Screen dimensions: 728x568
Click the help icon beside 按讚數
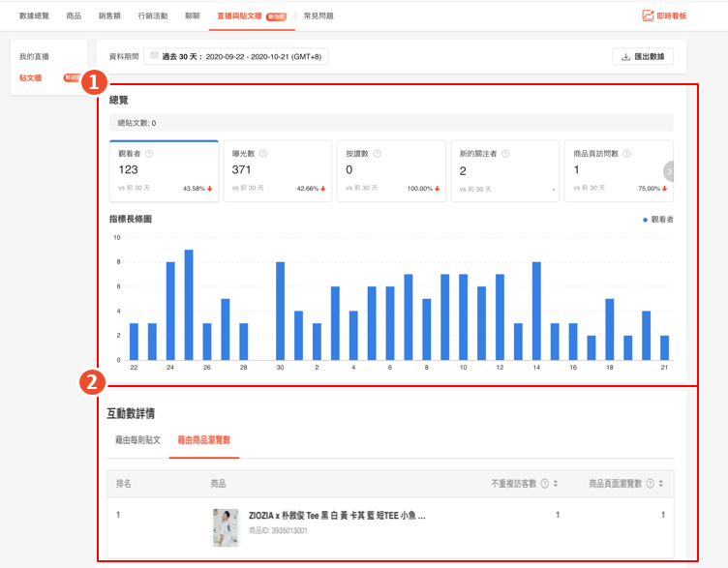378,153
